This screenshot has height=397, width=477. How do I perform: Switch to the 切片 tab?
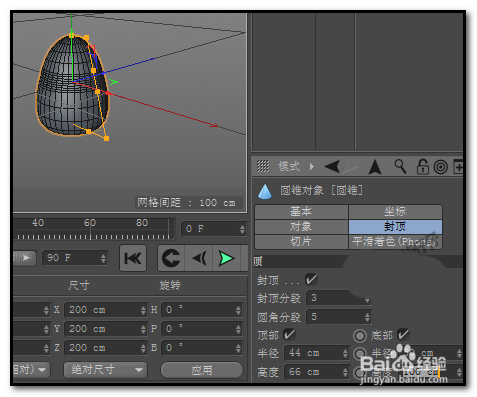[301, 242]
